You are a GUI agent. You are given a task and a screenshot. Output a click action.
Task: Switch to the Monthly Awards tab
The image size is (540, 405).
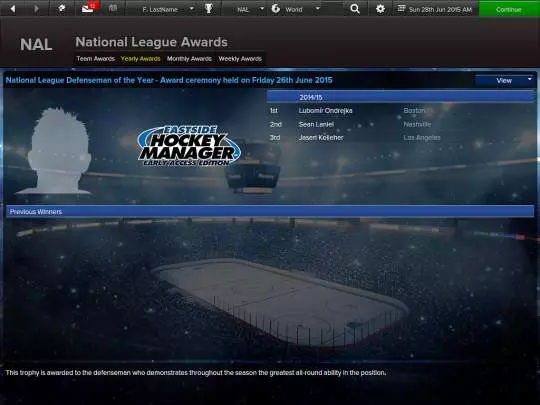tap(189, 59)
